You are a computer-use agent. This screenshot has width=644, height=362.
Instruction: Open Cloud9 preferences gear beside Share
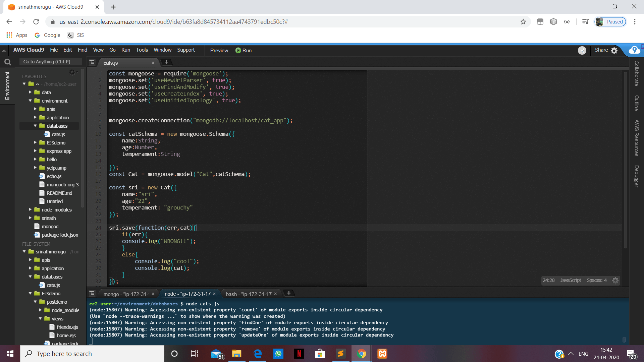tap(614, 50)
